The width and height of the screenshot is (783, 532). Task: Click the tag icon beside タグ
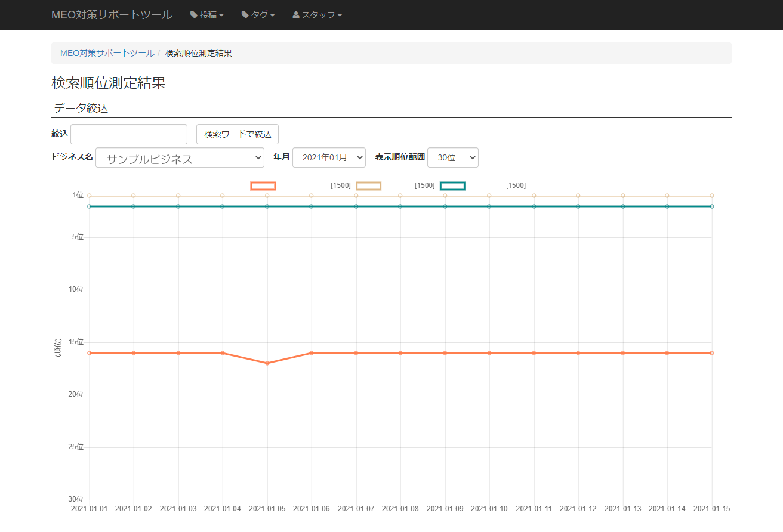pos(245,15)
